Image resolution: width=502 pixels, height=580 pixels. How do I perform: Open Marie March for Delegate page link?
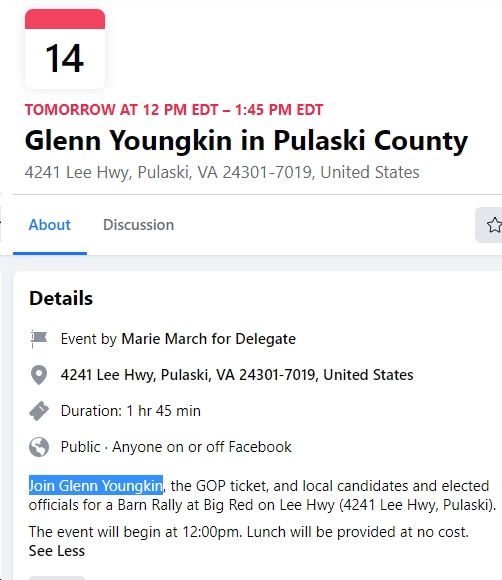209,339
